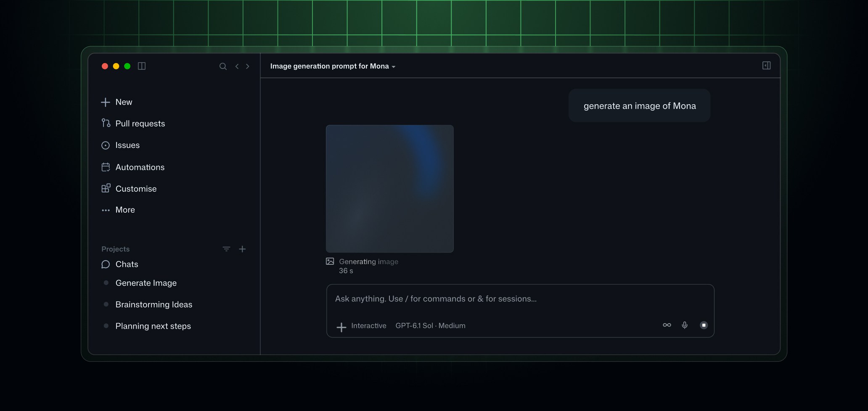
Task: Open the Brainstorming Ideas chat
Action: [x=153, y=305]
